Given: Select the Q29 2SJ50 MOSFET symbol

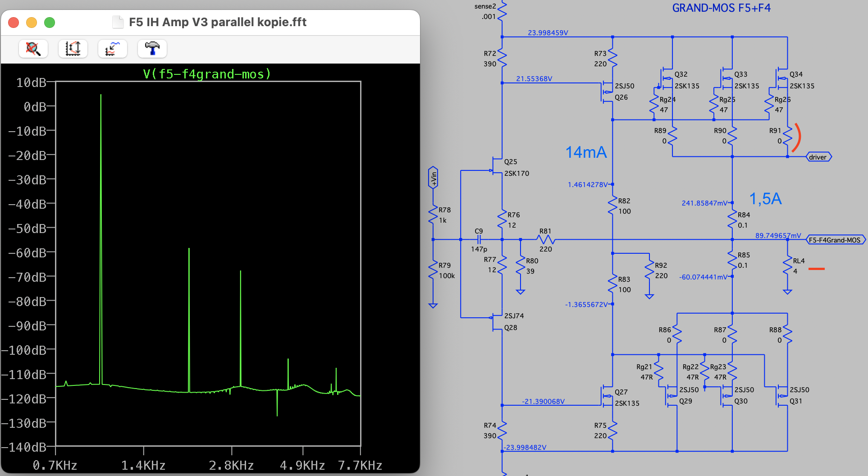Looking at the screenshot, I should pyautogui.click(x=672, y=395).
